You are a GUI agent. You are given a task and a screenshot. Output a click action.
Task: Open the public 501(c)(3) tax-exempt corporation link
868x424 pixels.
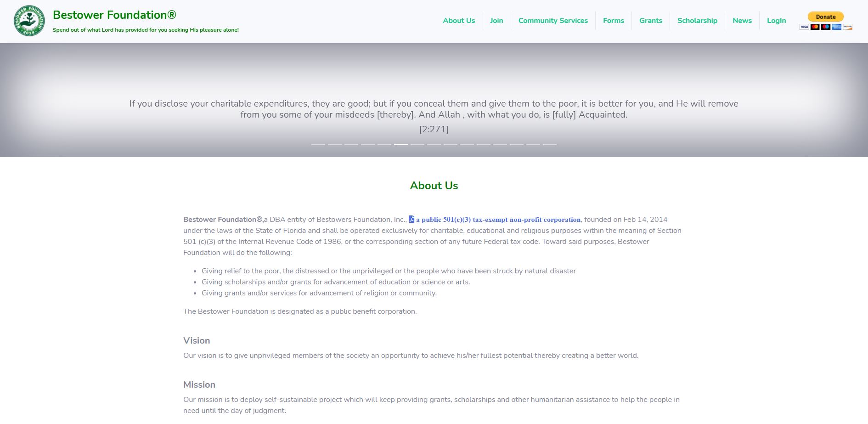[x=498, y=220]
